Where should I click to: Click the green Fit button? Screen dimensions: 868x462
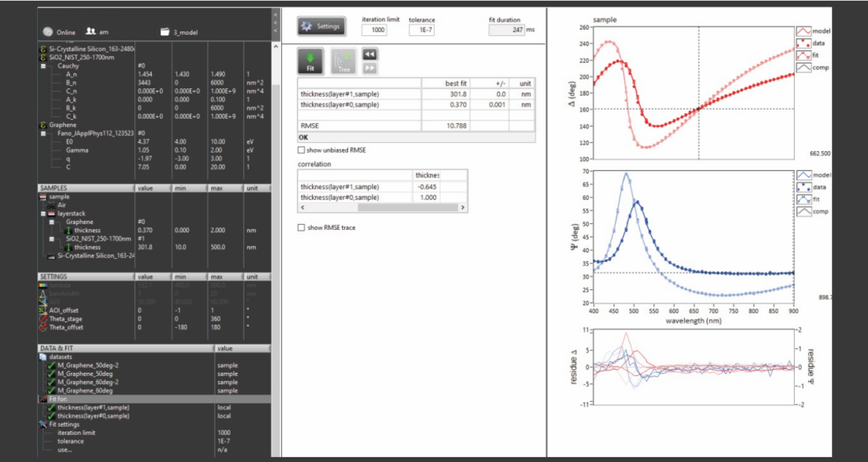tap(310, 61)
